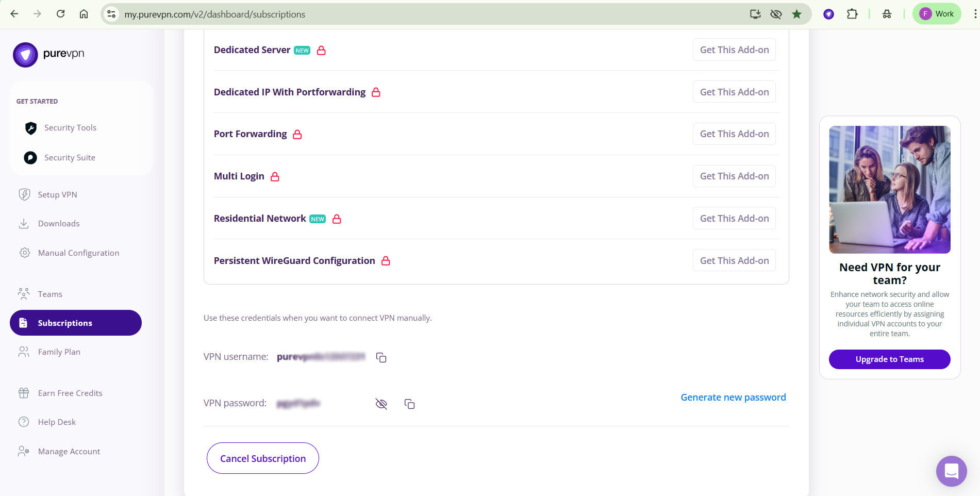The image size is (980, 496).
Task: Copy the VPN username
Action: [x=381, y=357]
